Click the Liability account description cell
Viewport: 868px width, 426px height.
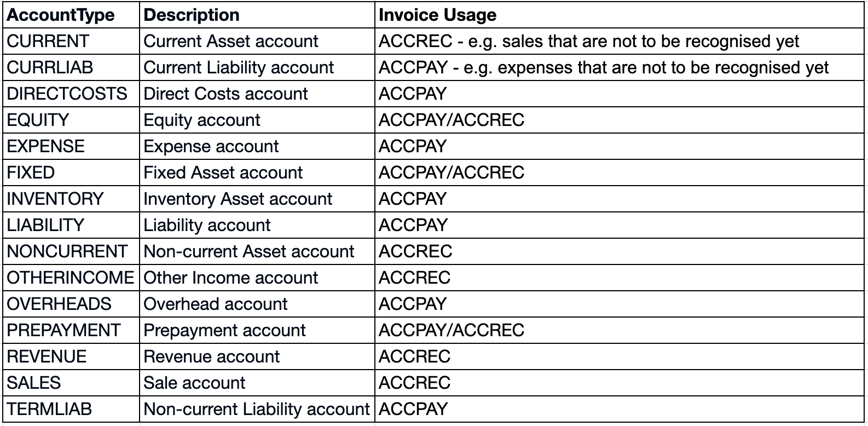[207, 225]
